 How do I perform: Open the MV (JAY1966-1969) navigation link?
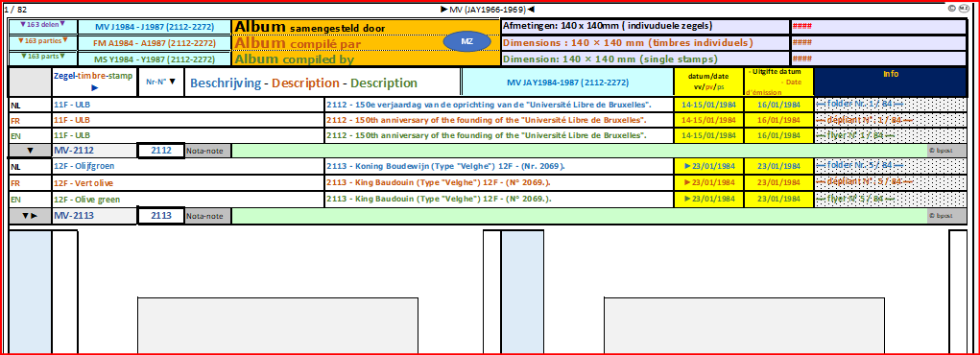click(x=488, y=10)
